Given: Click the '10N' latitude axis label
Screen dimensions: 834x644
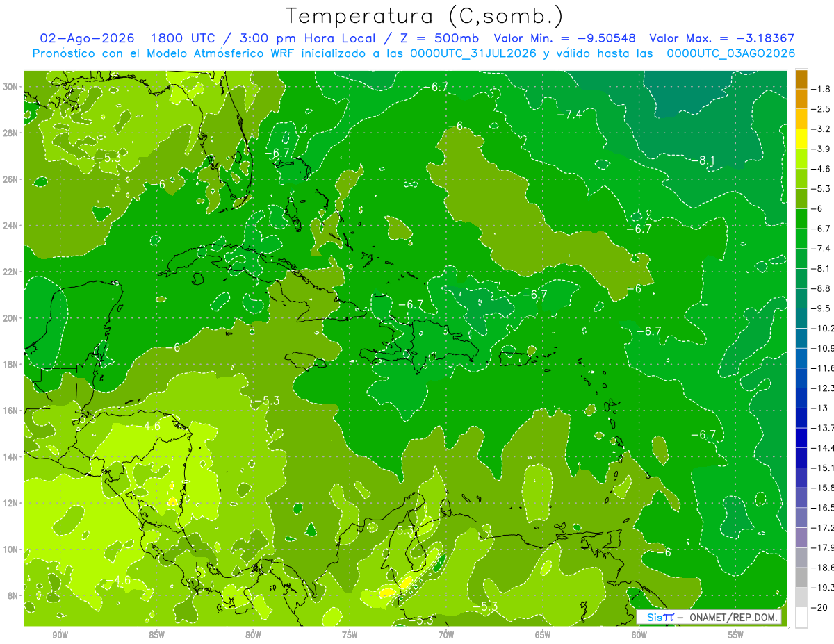Looking at the screenshot, I should 12,550.
